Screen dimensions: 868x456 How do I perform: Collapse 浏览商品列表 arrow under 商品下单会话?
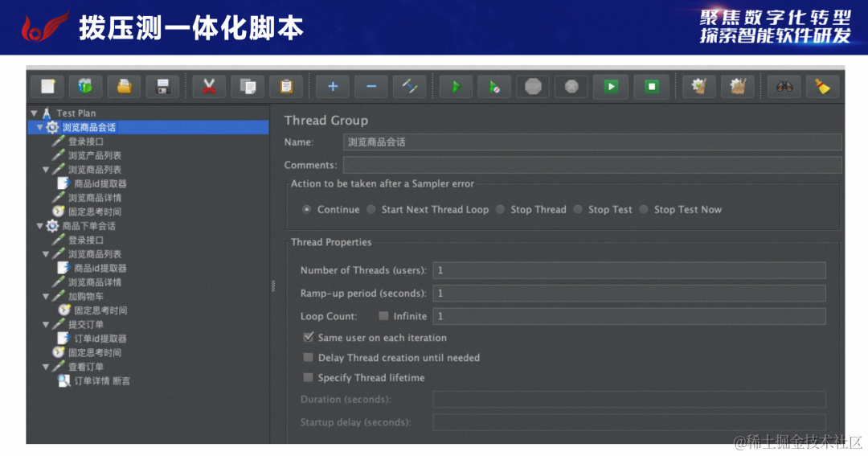(x=46, y=254)
